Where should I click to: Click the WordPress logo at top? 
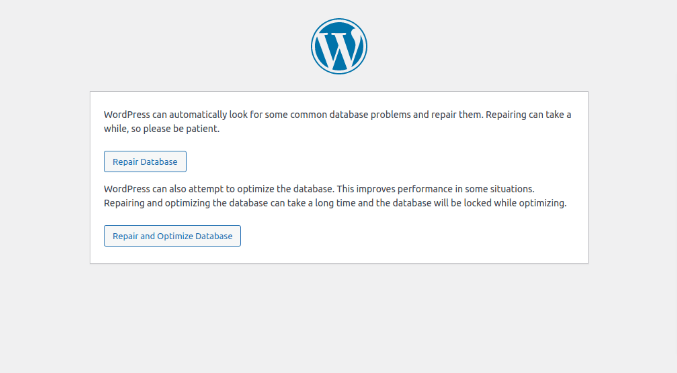pyautogui.click(x=339, y=46)
